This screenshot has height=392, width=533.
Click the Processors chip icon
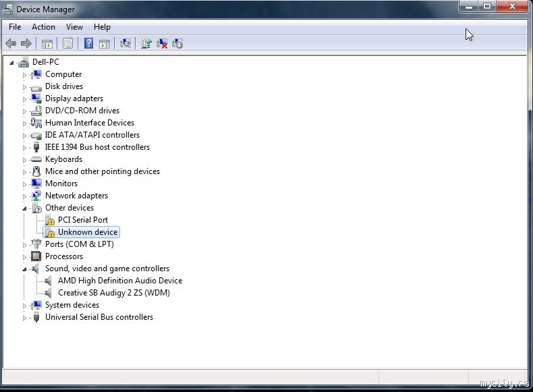click(x=36, y=256)
